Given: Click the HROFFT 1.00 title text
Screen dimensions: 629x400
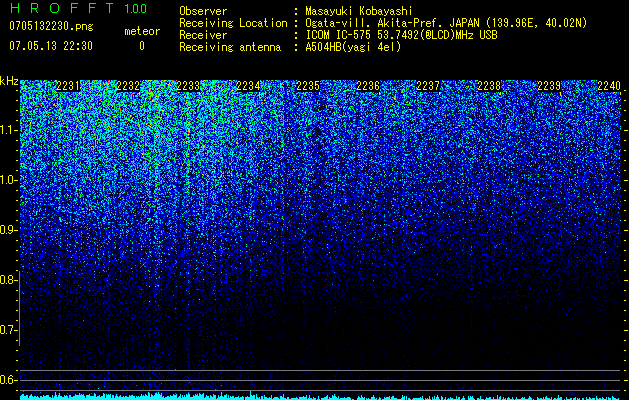Looking at the screenshot, I should pyautogui.click(x=78, y=8).
